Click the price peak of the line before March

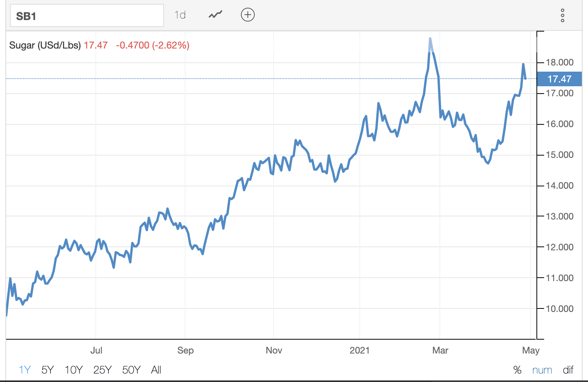coord(430,39)
